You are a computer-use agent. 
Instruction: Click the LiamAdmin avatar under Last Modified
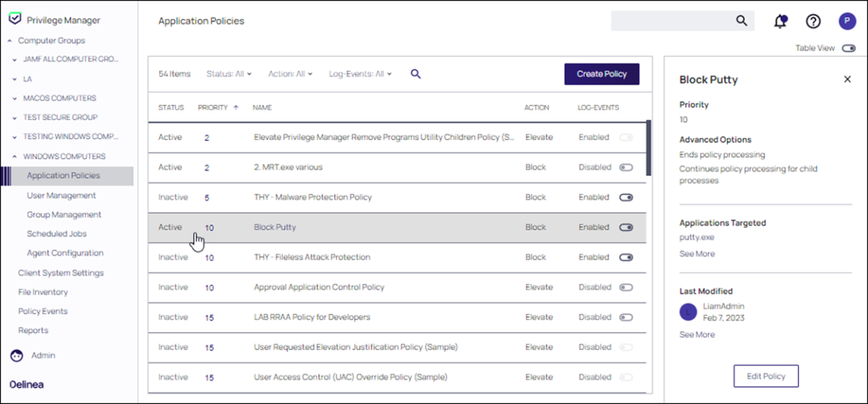689,311
